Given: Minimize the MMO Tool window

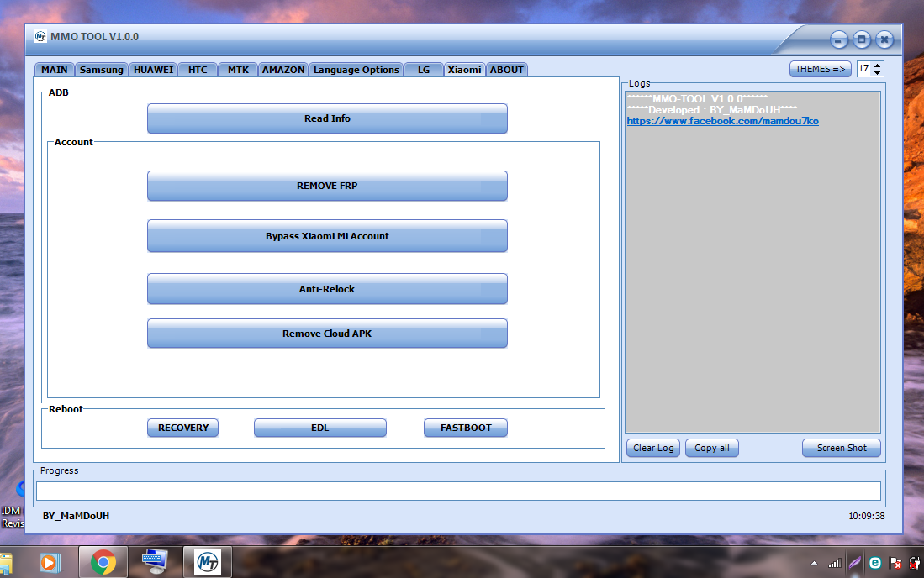Looking at the screenshot, I should click(x=838, y=40).
